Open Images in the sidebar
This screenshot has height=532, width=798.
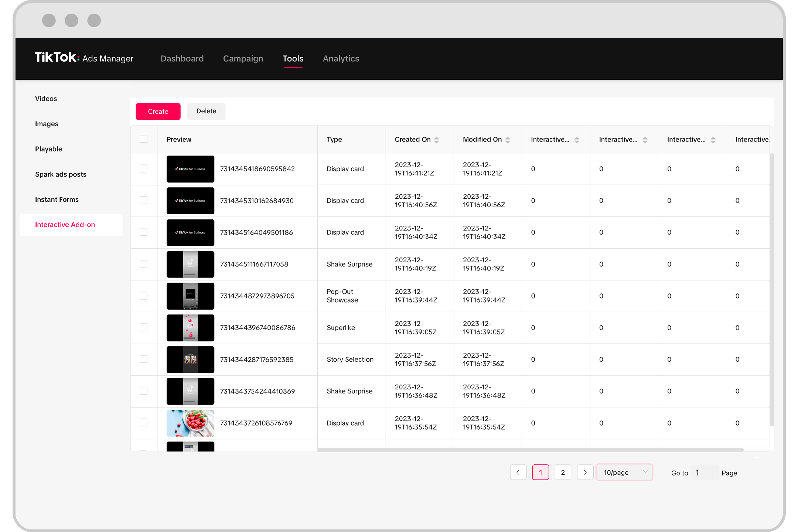(47, 124)
